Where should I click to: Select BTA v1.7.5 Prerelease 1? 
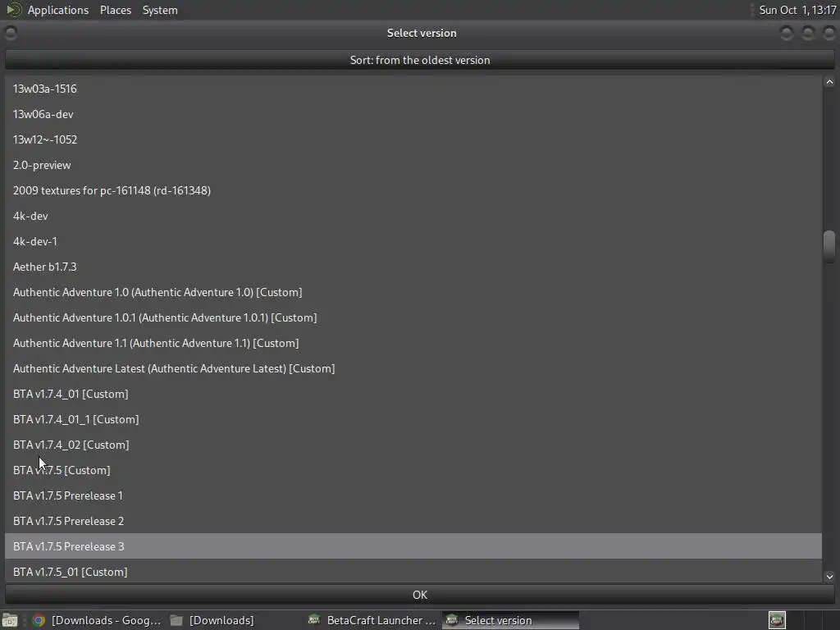(413, 495)
